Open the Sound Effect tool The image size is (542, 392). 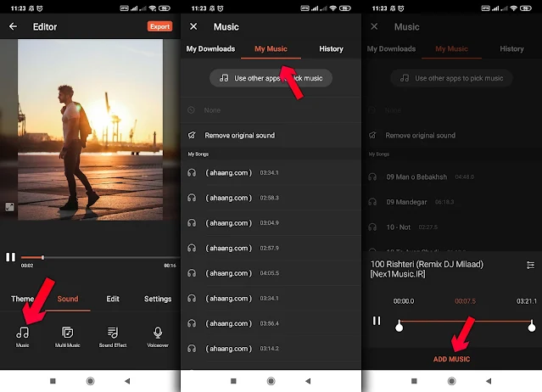(113, 336)
